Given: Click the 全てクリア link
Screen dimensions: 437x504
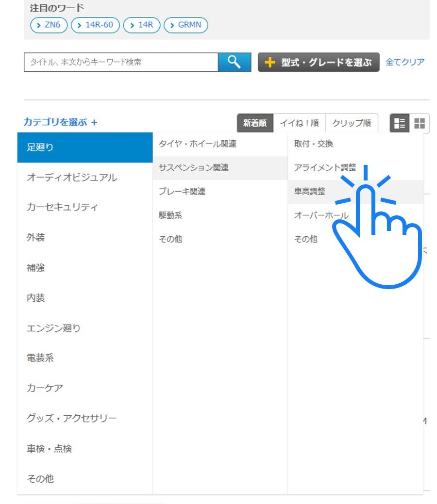Looking at the screenshot, I should [x=405, y=62].
